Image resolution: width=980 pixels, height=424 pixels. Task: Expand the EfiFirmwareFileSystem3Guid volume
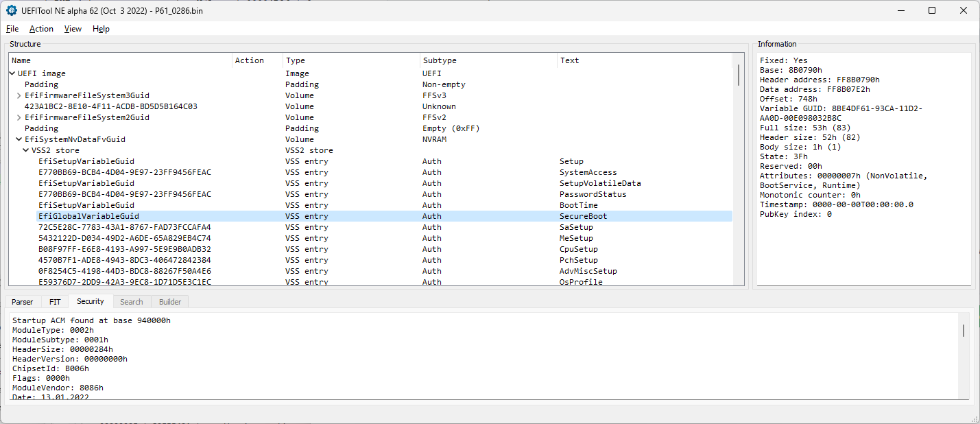[19, 95]
